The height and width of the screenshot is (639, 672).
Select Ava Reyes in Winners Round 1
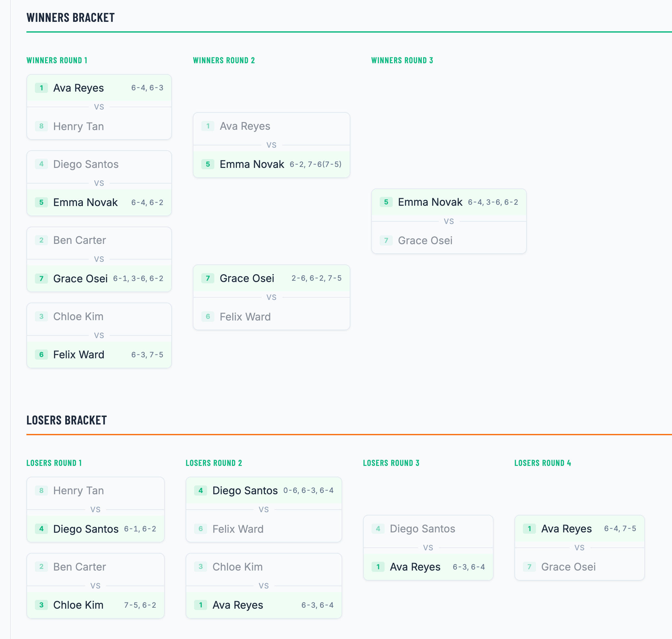[99, 88]
